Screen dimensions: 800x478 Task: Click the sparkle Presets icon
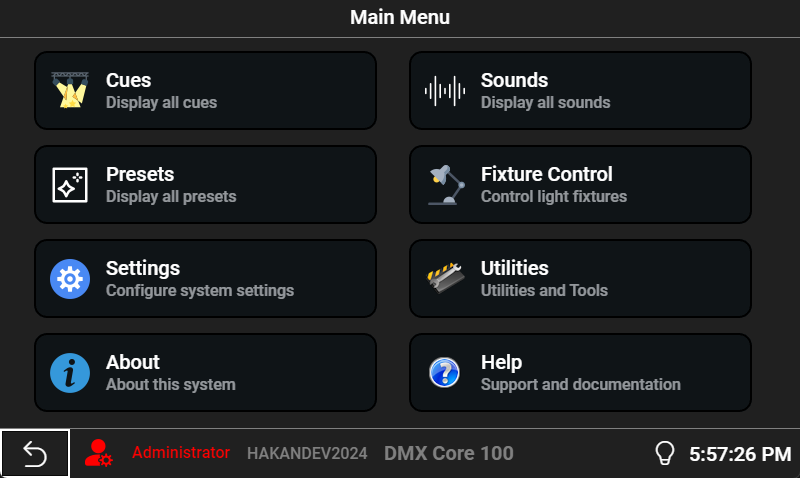[x=70, y=185]
